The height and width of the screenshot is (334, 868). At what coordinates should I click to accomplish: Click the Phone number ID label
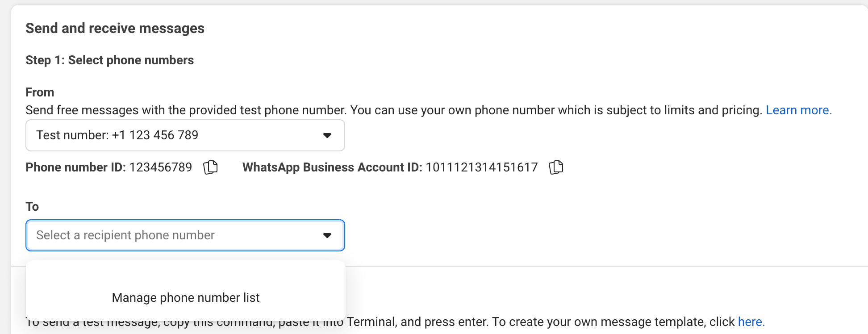pyautogui.click(x=75, y=167)
